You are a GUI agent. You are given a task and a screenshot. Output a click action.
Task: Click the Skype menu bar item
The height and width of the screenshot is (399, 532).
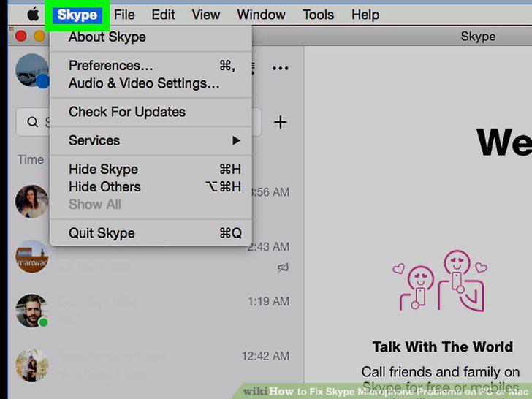77,15
